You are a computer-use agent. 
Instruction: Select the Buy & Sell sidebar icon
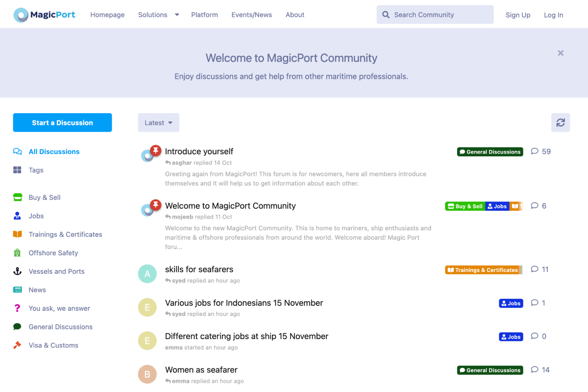[x=18, y=197]
